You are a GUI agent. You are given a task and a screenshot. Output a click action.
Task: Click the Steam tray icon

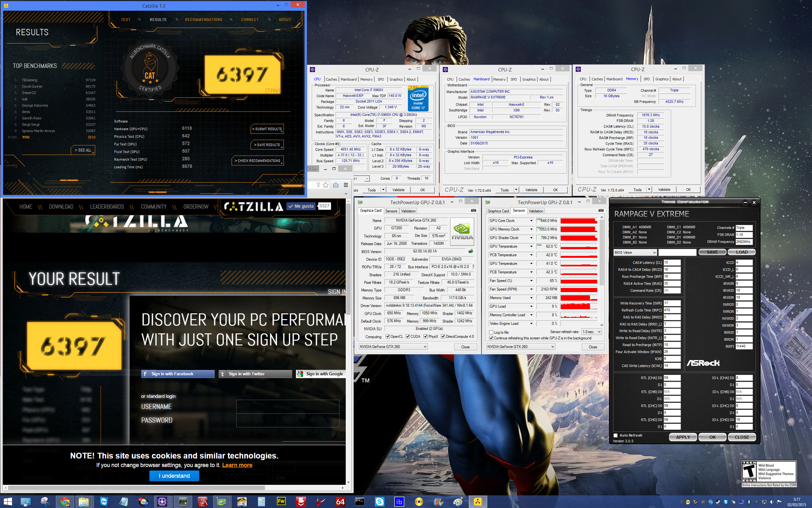718,502
